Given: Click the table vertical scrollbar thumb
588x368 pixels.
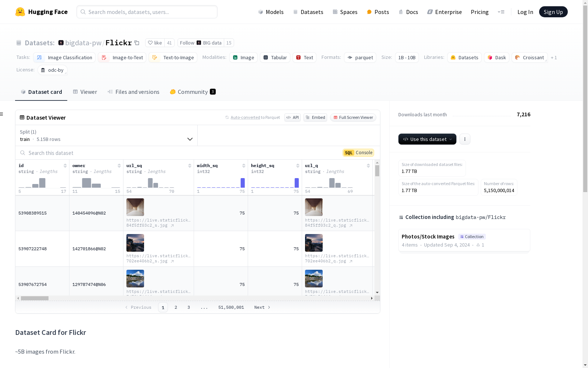Looking at the screenshot, I should [x=377, y=171].
